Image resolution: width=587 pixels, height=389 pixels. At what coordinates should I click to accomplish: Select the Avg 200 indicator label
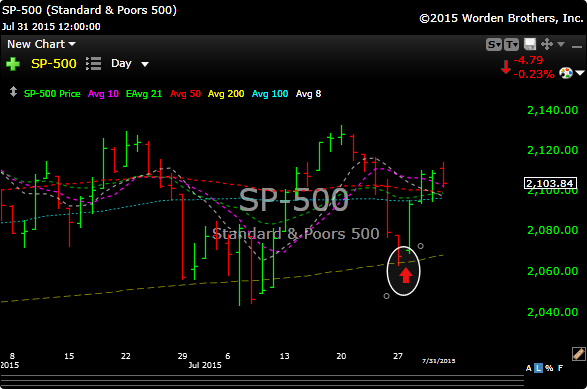coord(226,94)
